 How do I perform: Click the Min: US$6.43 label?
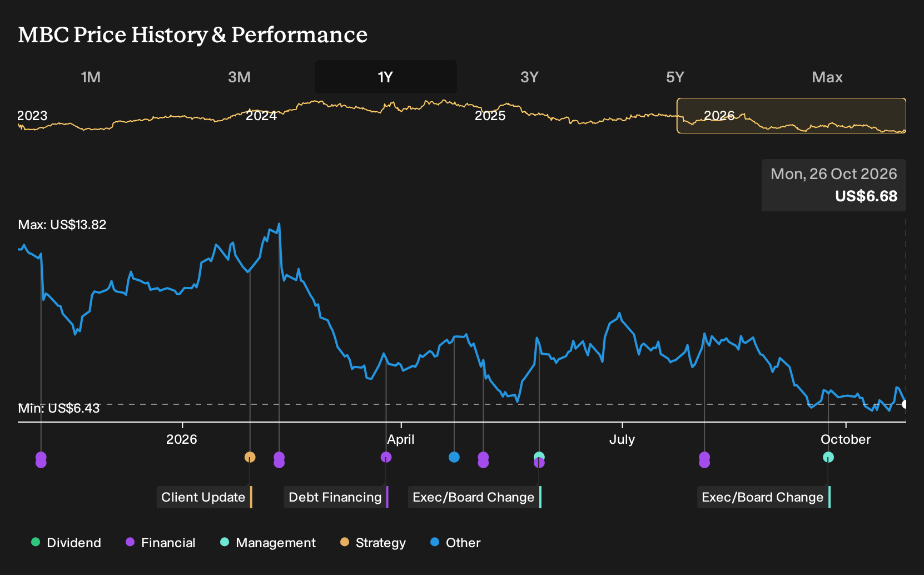pos(59,408)
